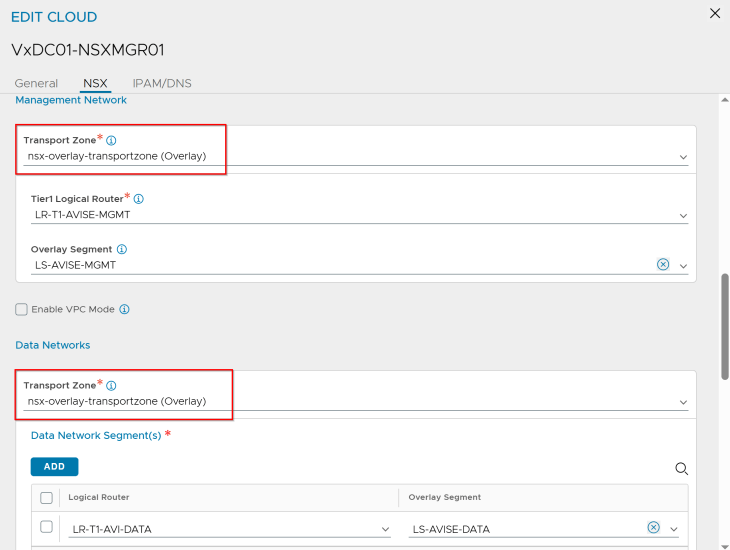The height and width of the screenshot is (550, 730).
Task: Clear the LS-AVISE-DATA overlay segment selection
Action: tap(653, 528)
